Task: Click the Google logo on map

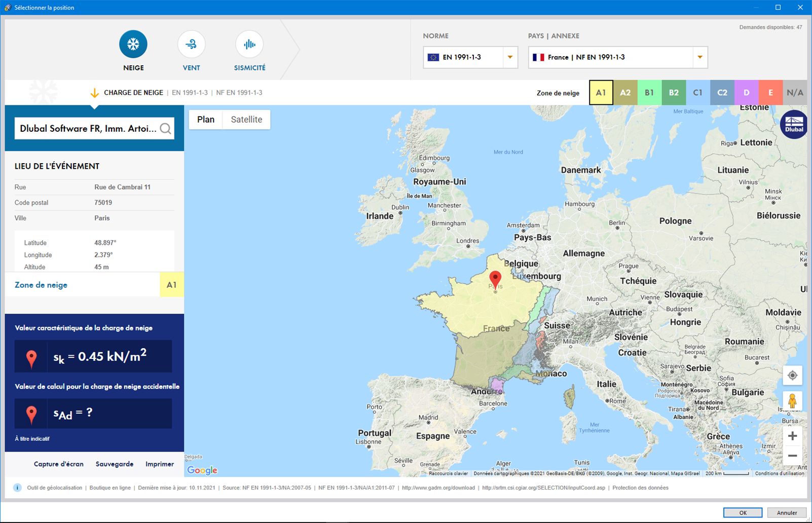Action: pos(202,470)
